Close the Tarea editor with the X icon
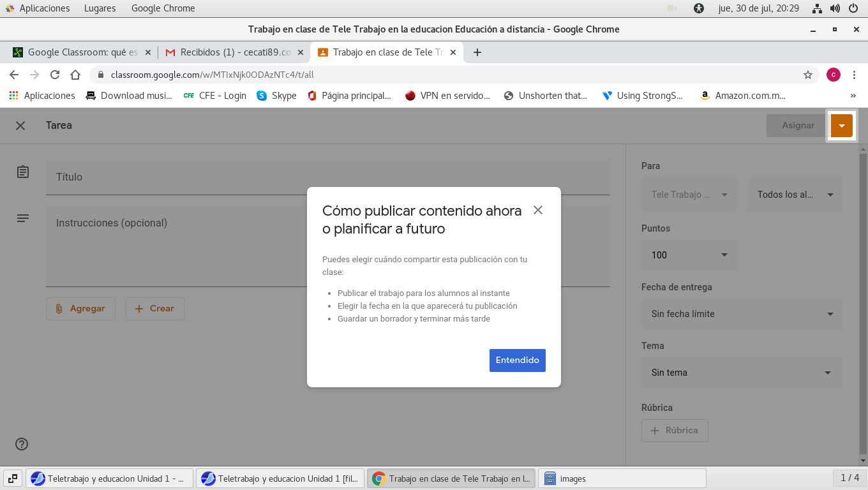Screen dimensions: 868x490 coord(20,126)
